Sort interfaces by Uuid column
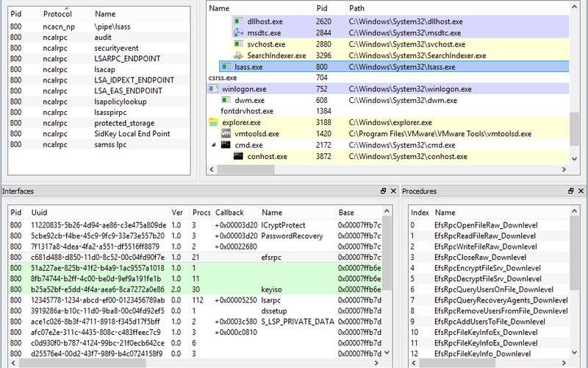The height and width of the screenshot is (368, 588). coord(98,212)
